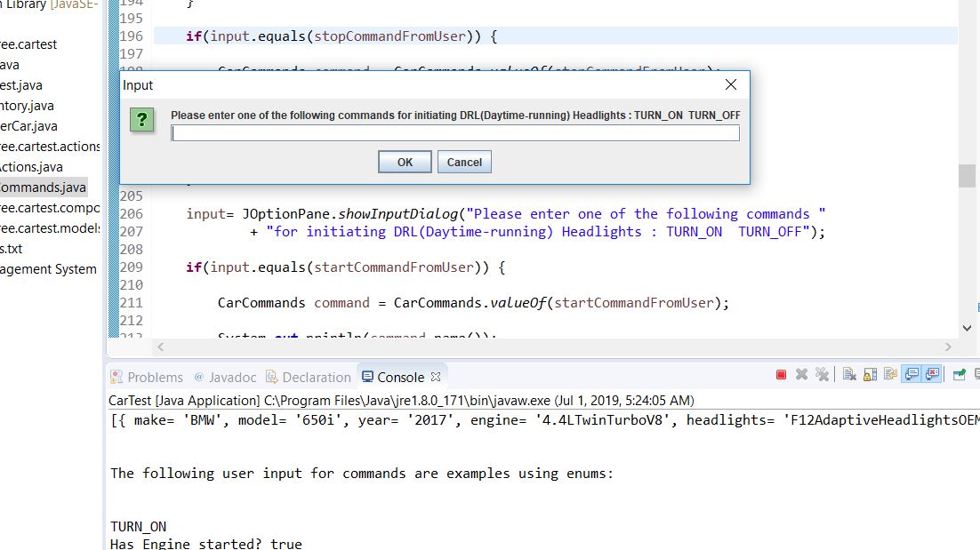Open ctions.java in the explorer tree
Screen dimensions: 980x550
coord(31,167)
